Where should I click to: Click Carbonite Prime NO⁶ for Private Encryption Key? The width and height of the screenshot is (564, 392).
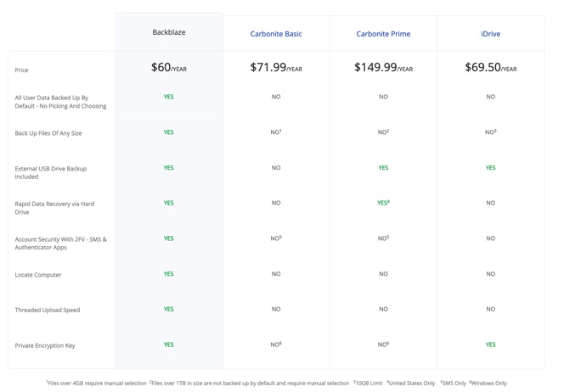[383, 344]
